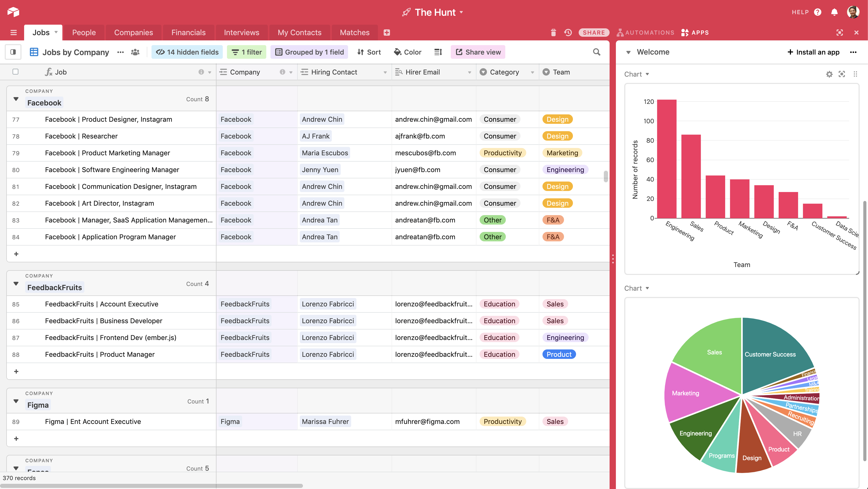This screenshot has height=489, width=868.
Task: Click the Share view button
Action: coord(478,52)
